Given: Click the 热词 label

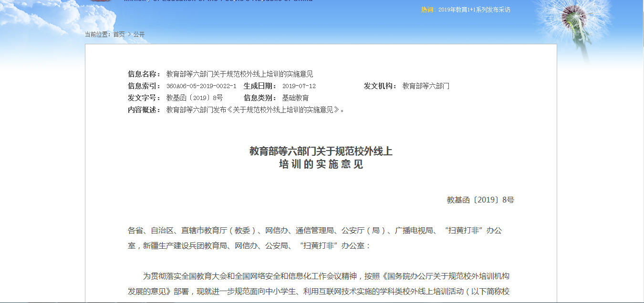Looking at the screenshot, I should click(x=428, y=10).
